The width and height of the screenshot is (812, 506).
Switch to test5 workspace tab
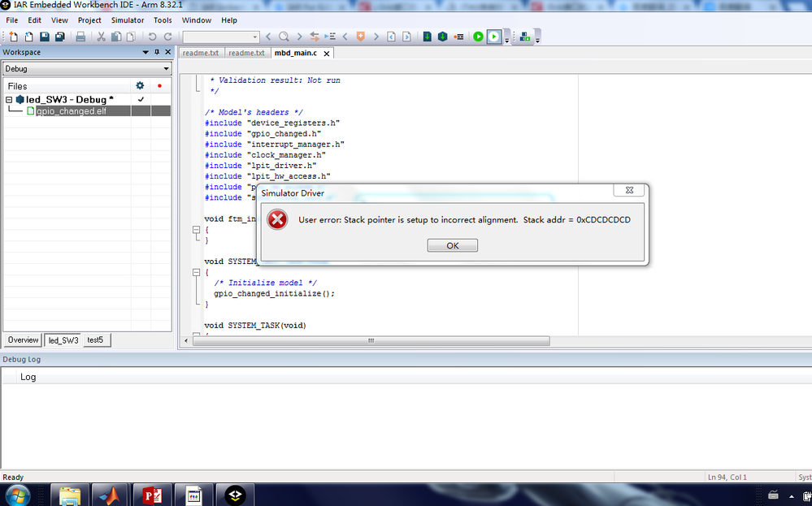(95, 340)
